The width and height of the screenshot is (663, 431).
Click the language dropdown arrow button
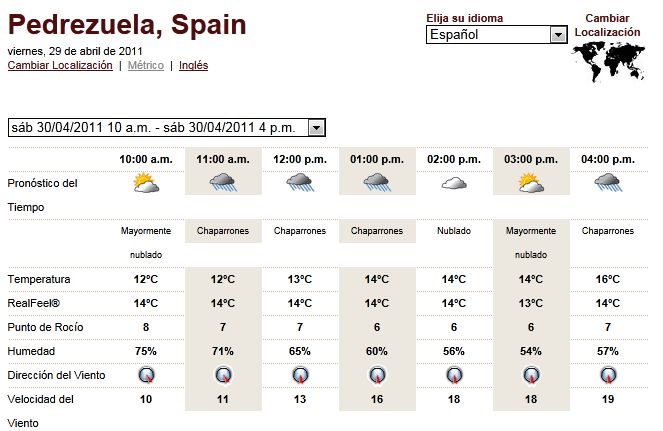point(558,35)
